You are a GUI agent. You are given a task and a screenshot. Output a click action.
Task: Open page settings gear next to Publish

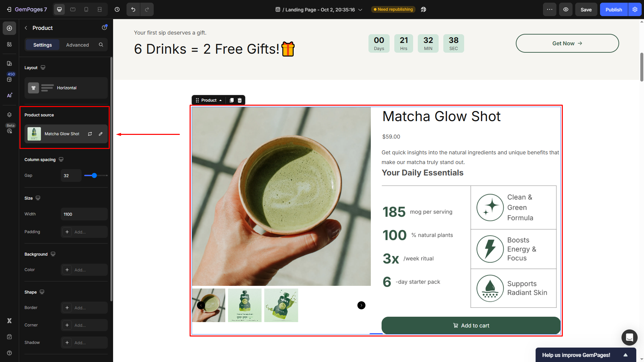coord(635,9)
